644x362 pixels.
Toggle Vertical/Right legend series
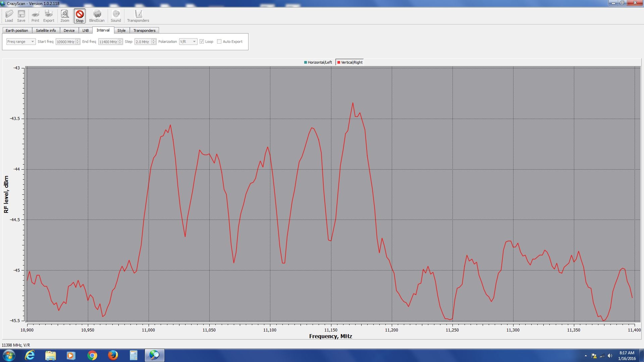[350, 62]
